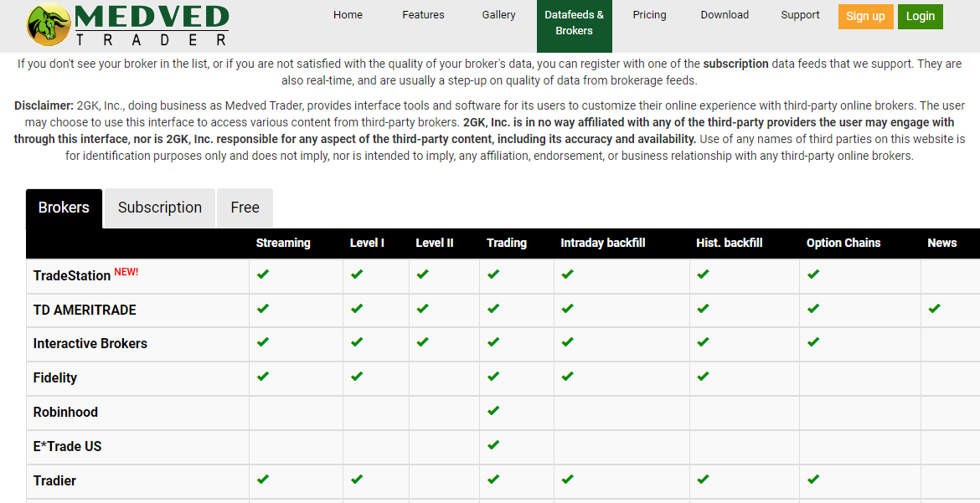Open the Download page
980x503 pixels.
pyautogui.click(x=725, y=15)
